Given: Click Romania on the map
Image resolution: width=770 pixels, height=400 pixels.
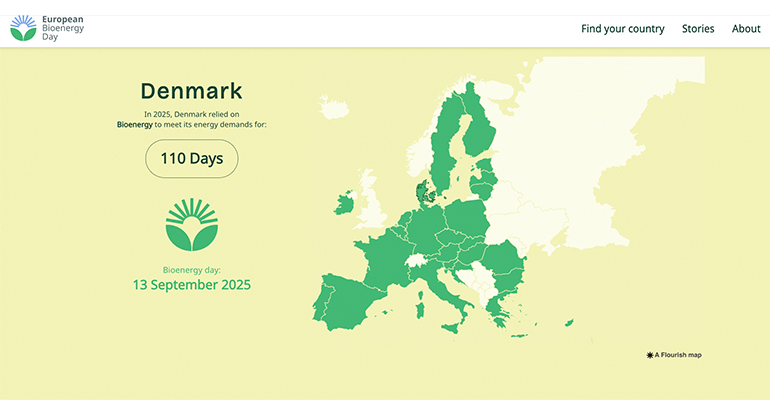Looking at the screenshot, I should tap(505, 262).
